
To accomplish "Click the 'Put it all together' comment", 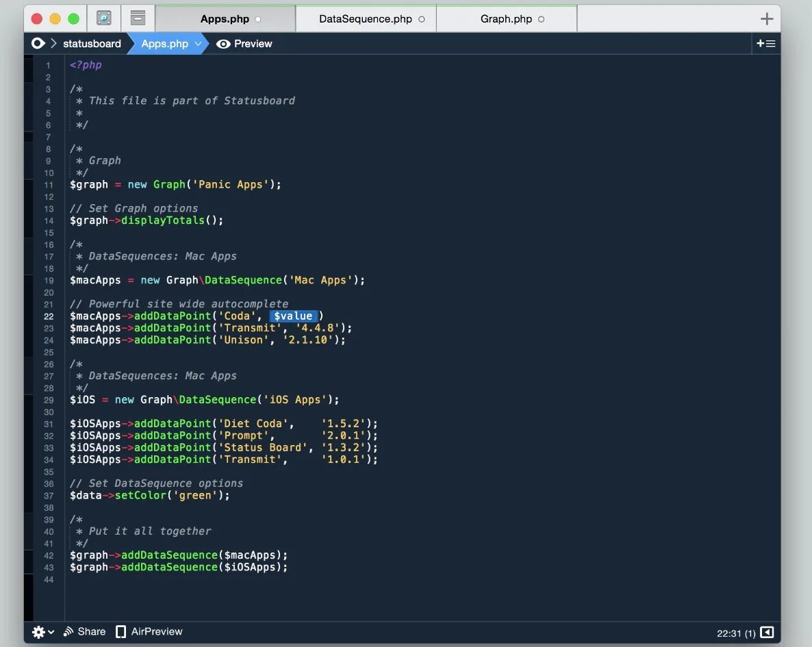I will 150,531.
